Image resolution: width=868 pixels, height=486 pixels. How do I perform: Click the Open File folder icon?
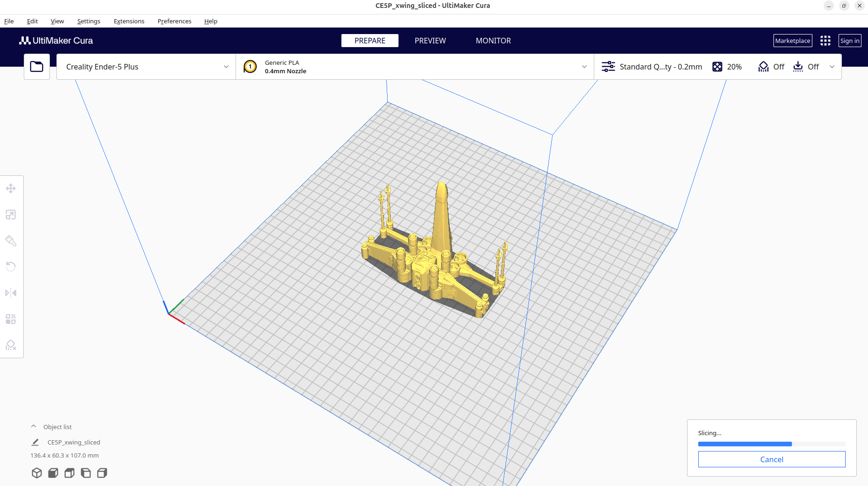(37, 67)
